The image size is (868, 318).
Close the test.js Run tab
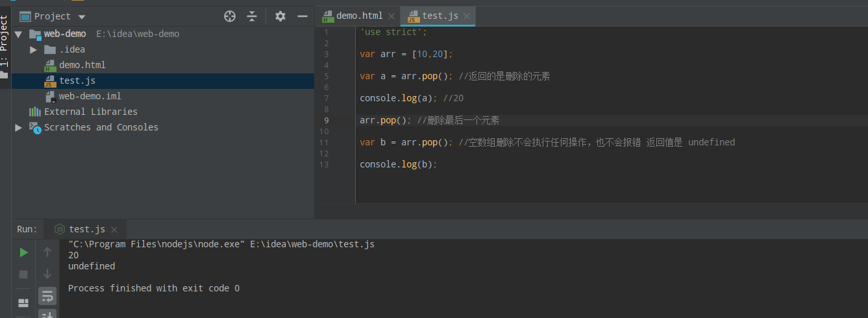pyautogui.click(x=114, y=230)
